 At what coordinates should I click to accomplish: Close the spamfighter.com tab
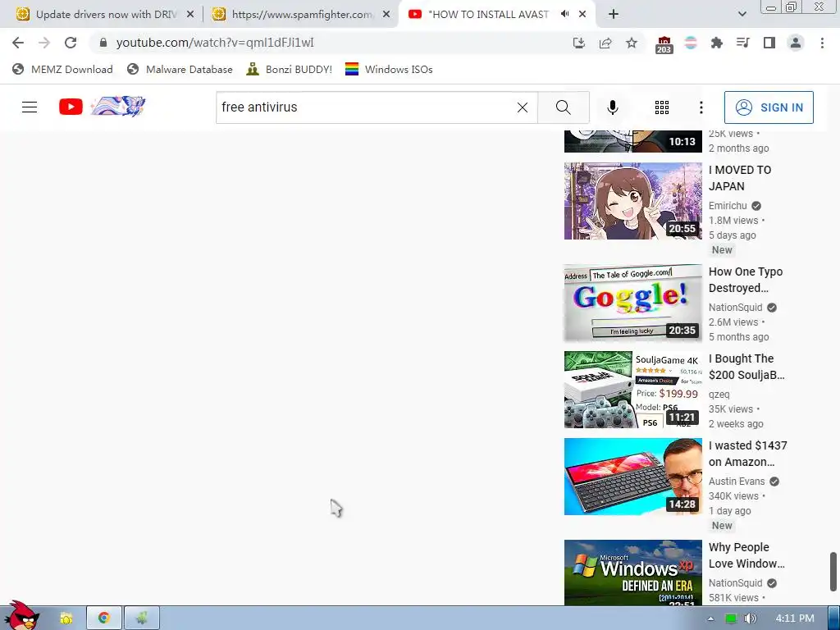386,15
